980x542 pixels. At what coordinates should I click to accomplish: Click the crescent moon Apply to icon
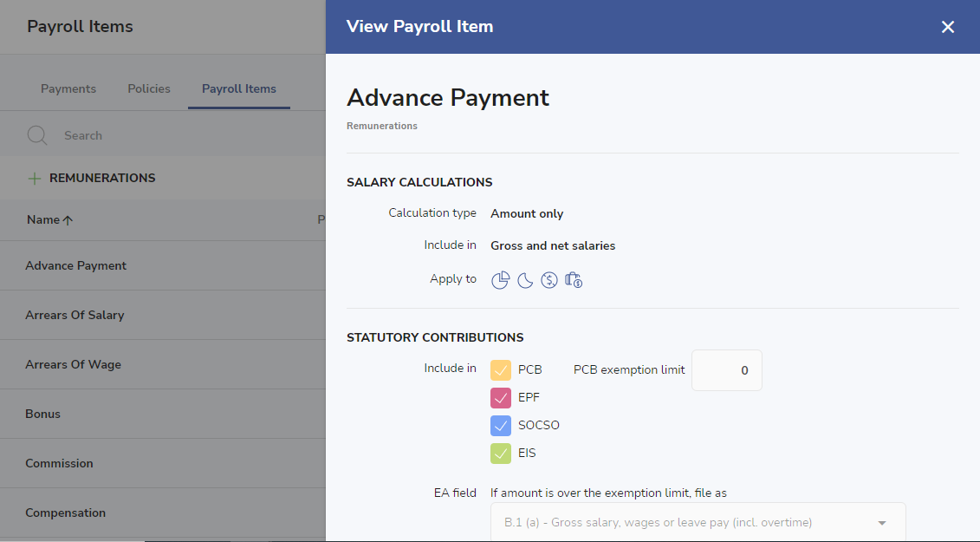click(525, 280)
